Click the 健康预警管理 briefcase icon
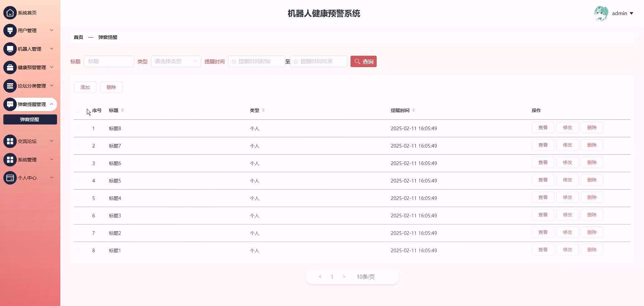The image size is (644, 306). tap(10, 67)
